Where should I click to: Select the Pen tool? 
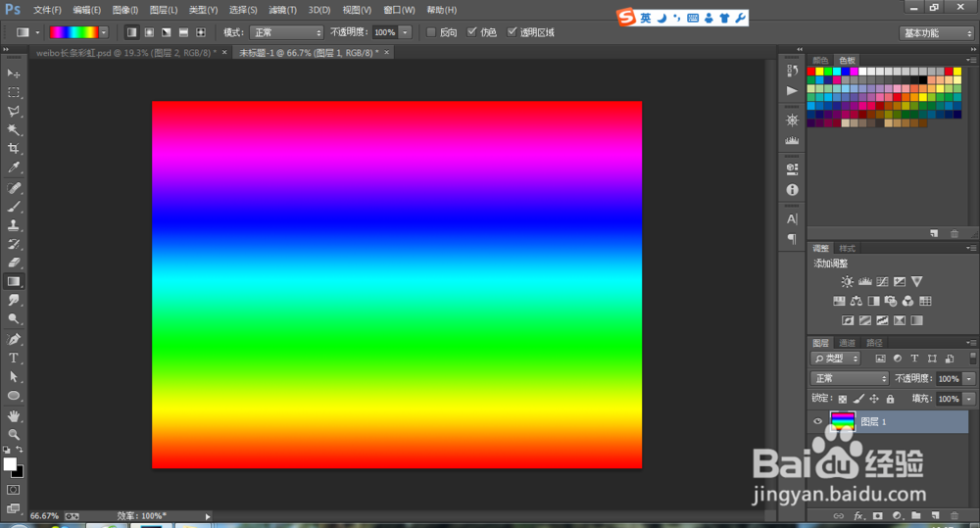coord(13,339)
